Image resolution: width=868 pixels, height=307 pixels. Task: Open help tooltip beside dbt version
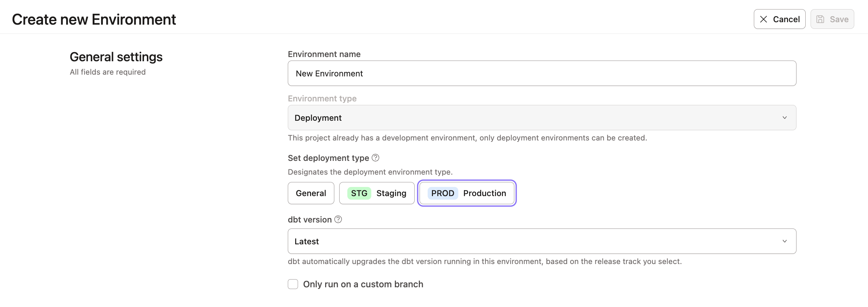coord(338,219)
